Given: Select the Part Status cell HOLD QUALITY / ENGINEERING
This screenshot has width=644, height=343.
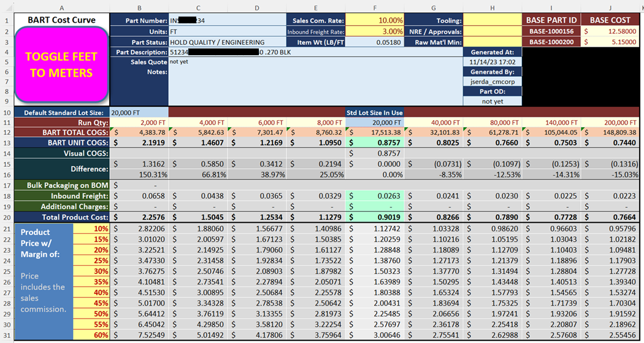Looking at the screenshot, I should coord(228,42).
